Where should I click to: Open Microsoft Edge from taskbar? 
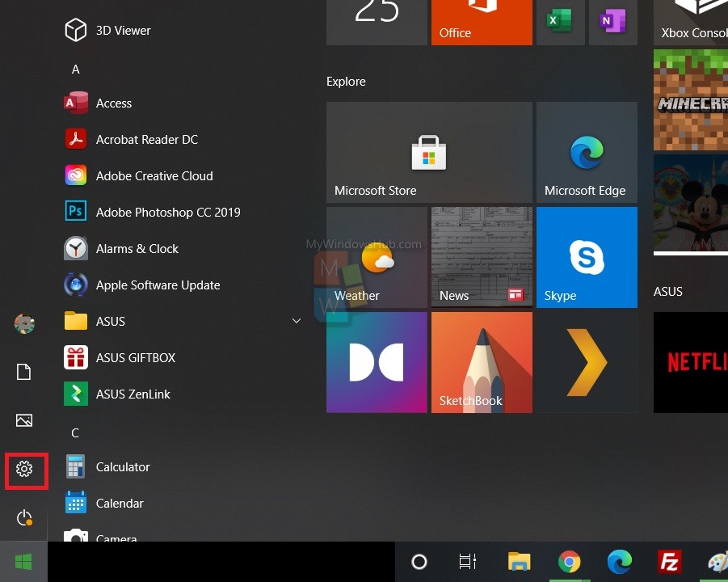tap(620, 562)
